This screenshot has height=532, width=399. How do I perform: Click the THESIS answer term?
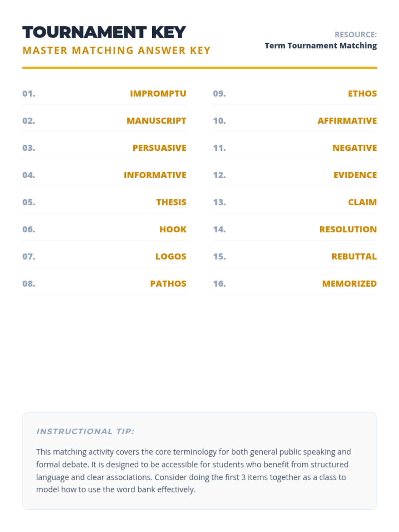(171, 202)
